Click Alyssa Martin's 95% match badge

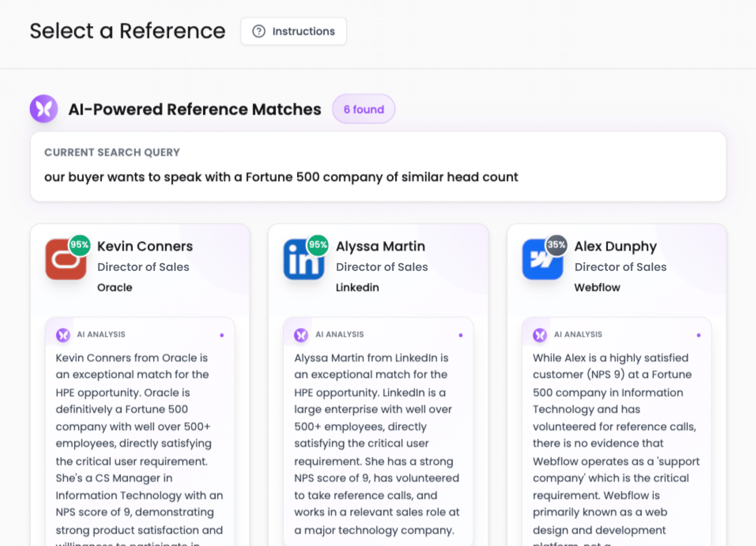318,245
